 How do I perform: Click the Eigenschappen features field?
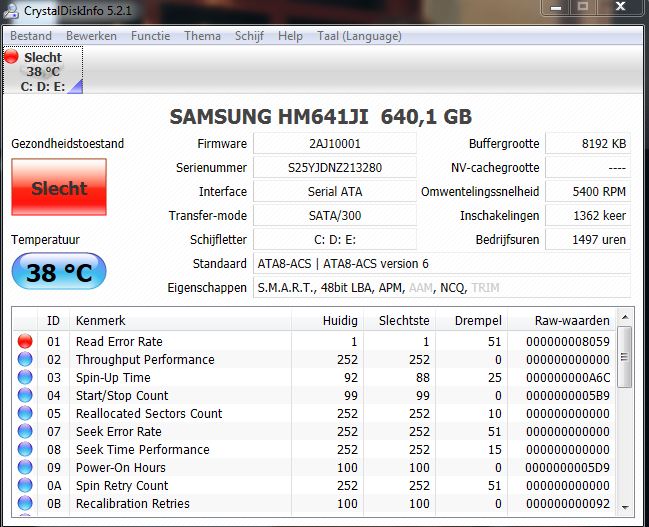tap(442, 287)
